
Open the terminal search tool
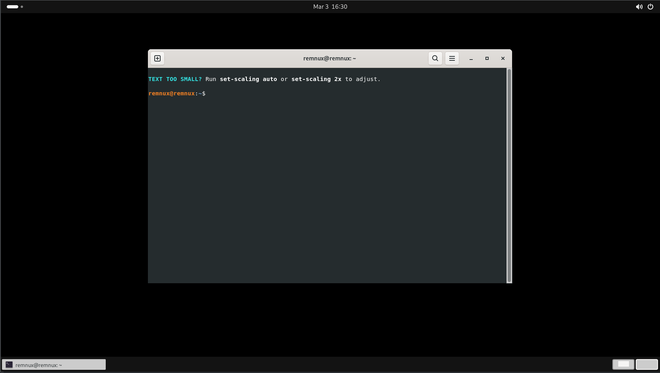(435, 59)
